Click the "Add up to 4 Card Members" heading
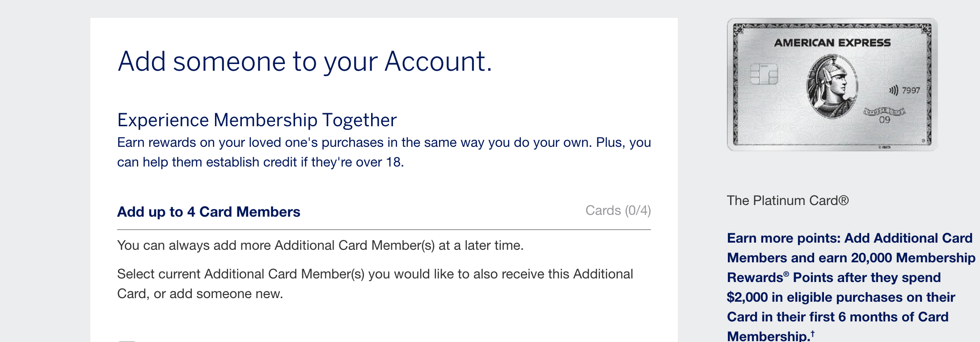This screenshot has height=342, width=980. [x=208, y=212]
